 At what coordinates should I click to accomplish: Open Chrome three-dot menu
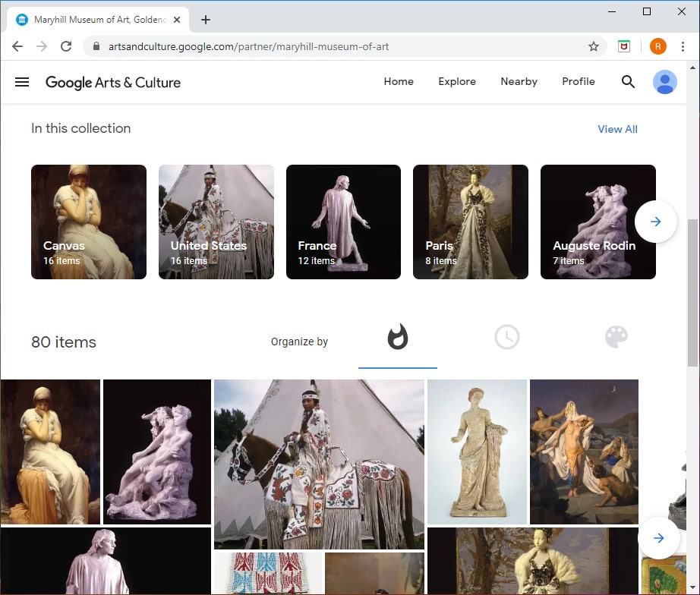coord(683,46)
